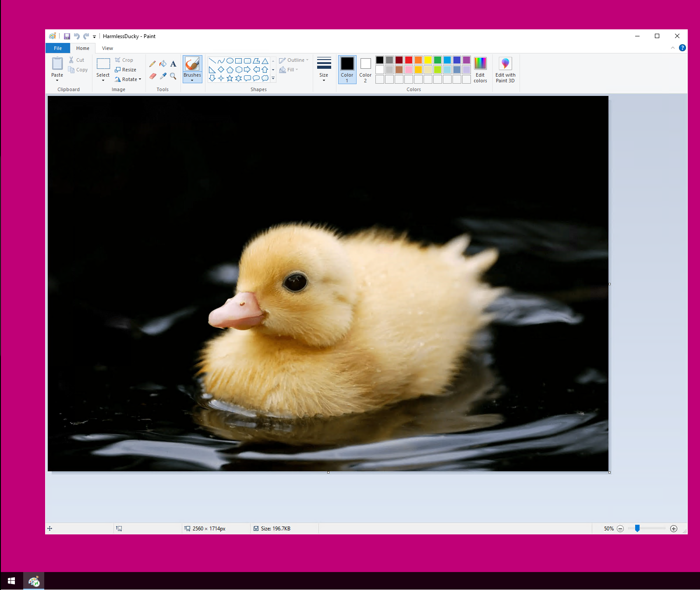This screenshot has height=590, width=700.
Task: Click the Copy button
Action: click(78, 70)
